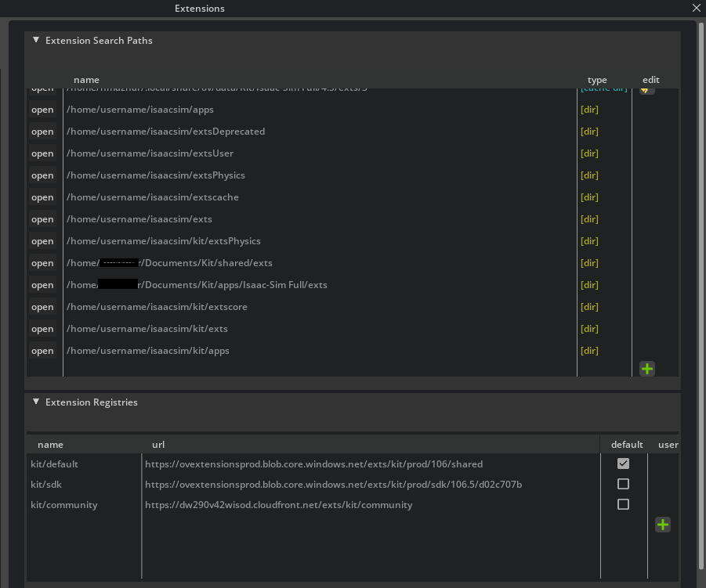The height and width of the screenshot is (588, 706).
Task: Open the kit/extscore directory
Action: coord(42,306)
